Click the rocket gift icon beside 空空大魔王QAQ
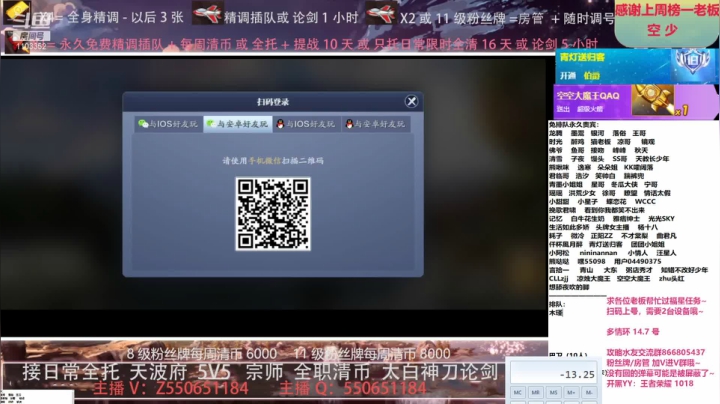The width and height of the screenshot is (720, 404). [x=652, y=99]
